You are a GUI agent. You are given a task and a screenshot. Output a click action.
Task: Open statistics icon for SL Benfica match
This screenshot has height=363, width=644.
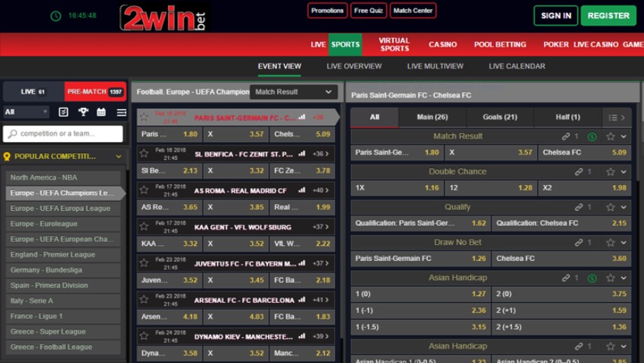[x=302, y=154]
